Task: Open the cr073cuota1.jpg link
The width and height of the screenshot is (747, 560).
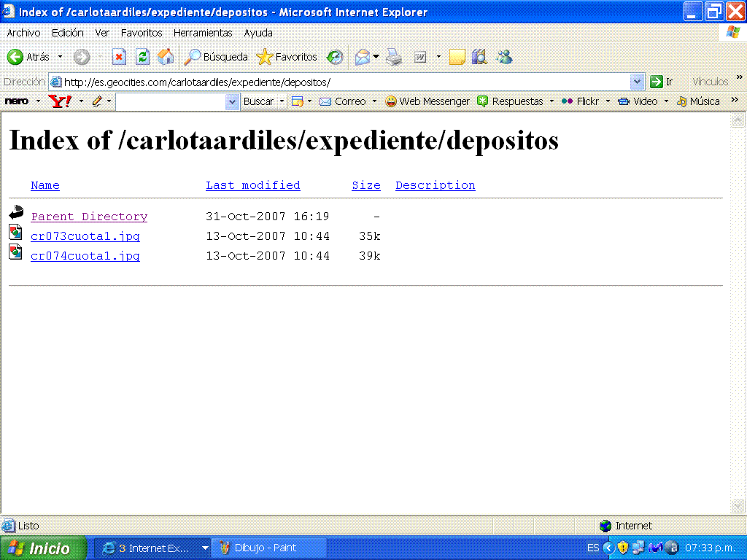Action: 85,236
